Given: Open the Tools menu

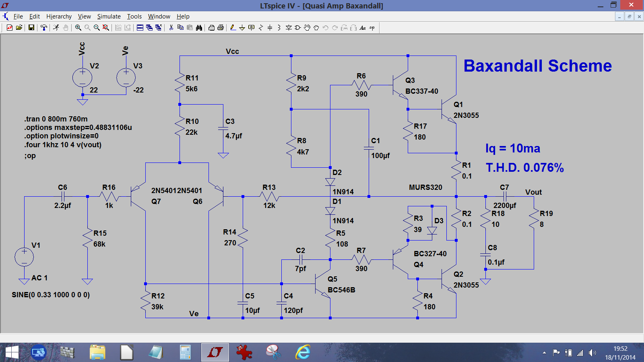Looking at the screenshot, I should pyautogui.click(x=134, y=16).
